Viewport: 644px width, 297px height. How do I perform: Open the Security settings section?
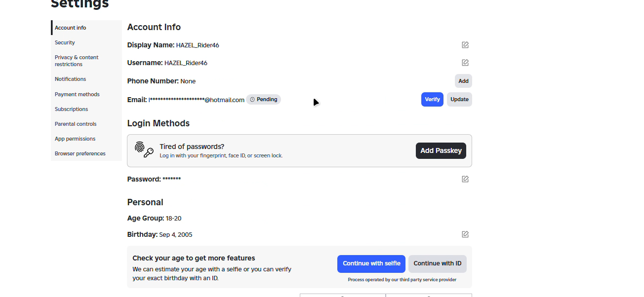click(x=65, y=42)
